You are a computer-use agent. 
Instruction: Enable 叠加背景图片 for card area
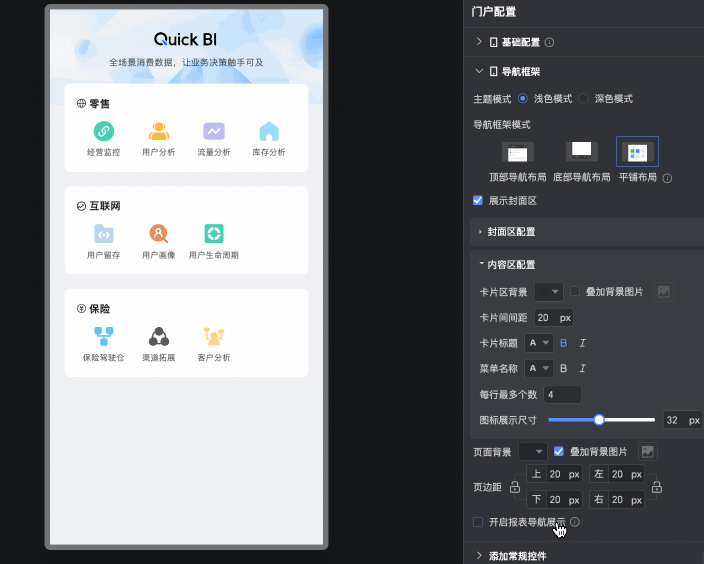pyautogui.click(x=575, y=291)
